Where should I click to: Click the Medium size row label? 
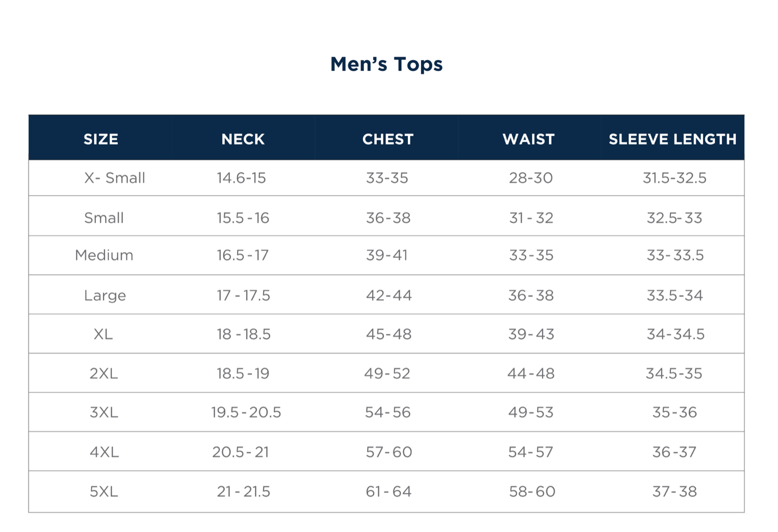click(104, 255)
